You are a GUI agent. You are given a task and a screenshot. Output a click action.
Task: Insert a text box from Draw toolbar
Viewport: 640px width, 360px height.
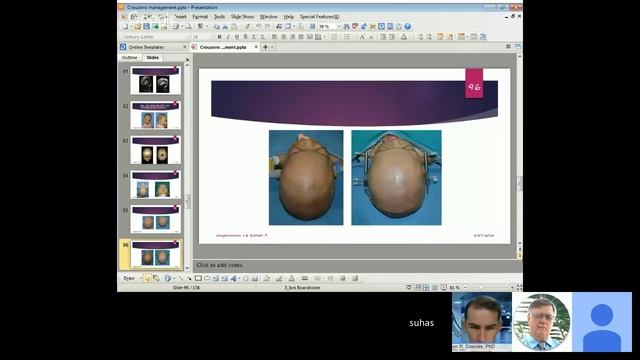pos(216,278)
